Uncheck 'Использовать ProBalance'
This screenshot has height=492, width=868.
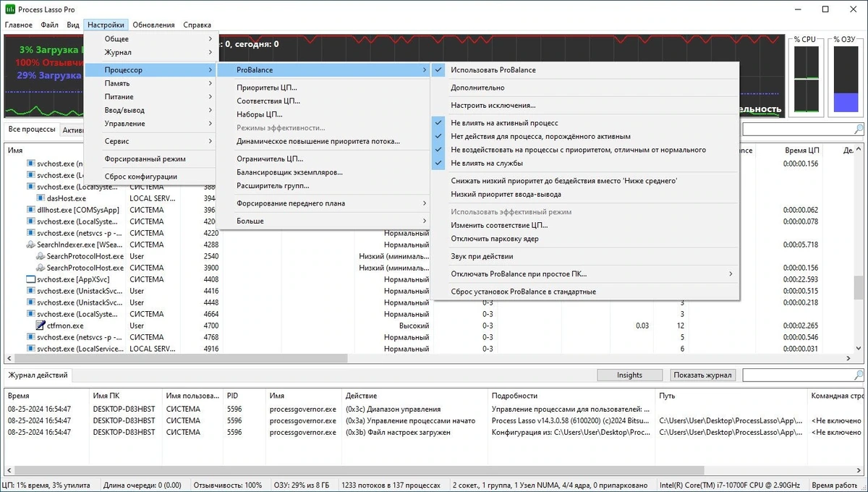pos(584,70)
